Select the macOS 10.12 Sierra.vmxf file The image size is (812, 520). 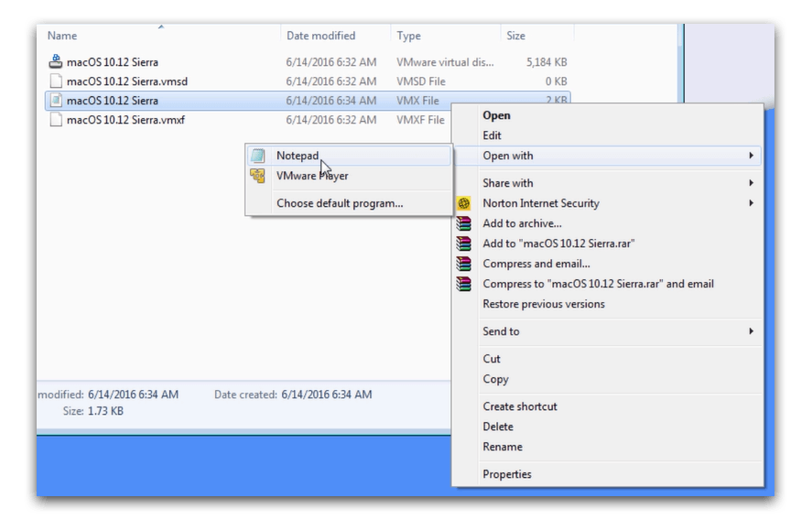tap(125, 120)
